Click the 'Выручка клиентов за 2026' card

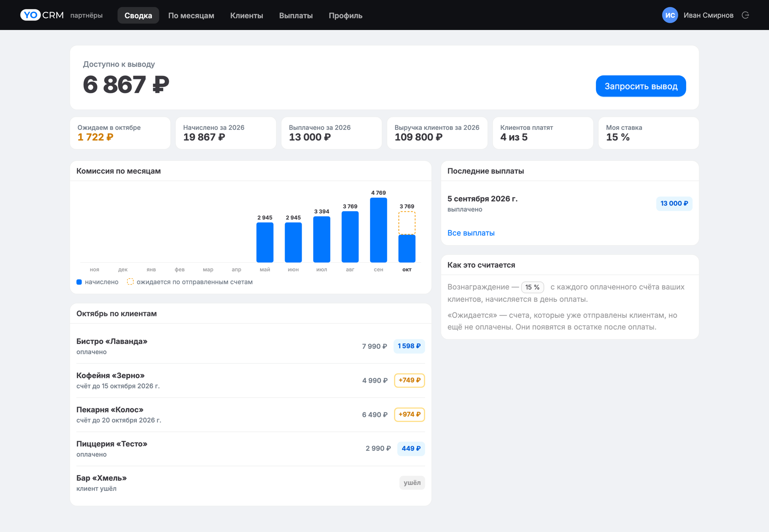(437, 133)
